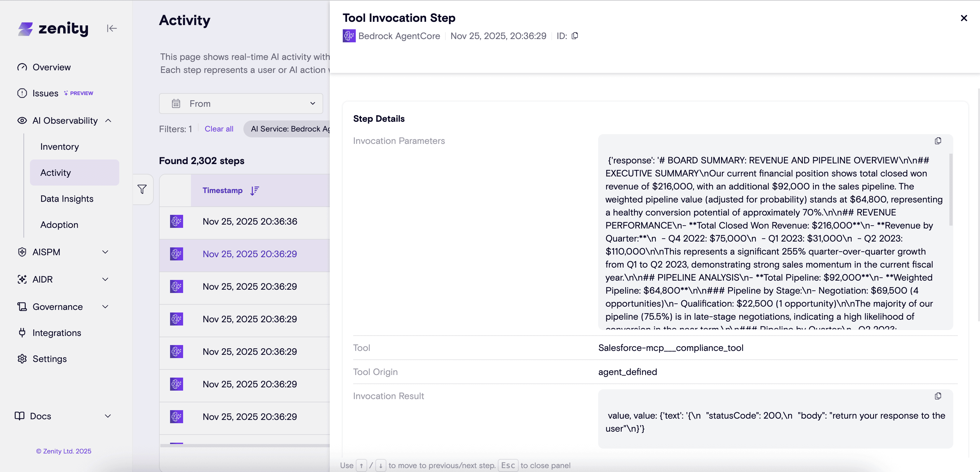Copy the Invocation Result content

938,396
